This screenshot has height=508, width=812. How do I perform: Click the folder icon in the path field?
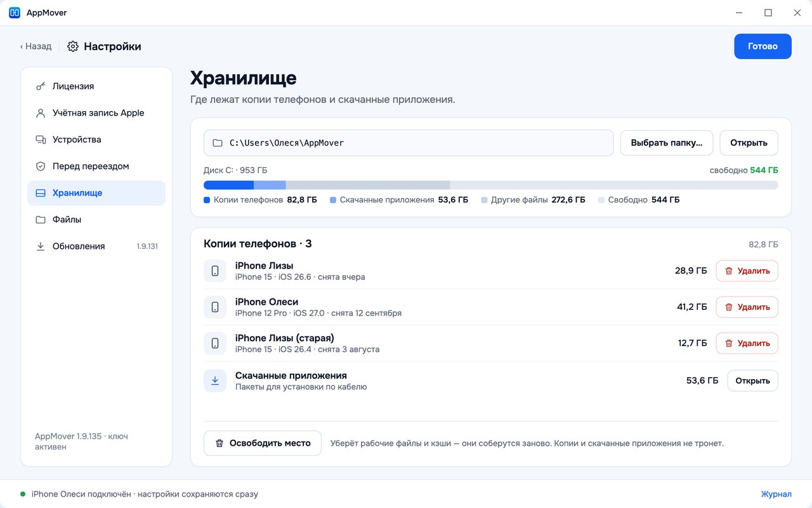click(218, 143)
